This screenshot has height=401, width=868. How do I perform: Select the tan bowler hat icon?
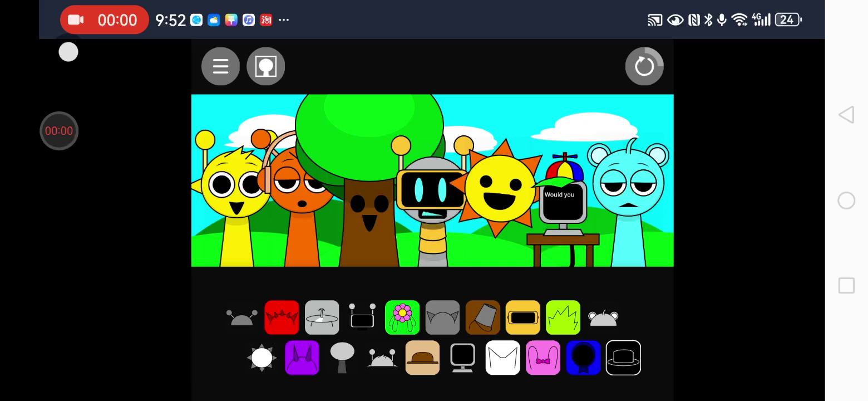tap(422, 358)
